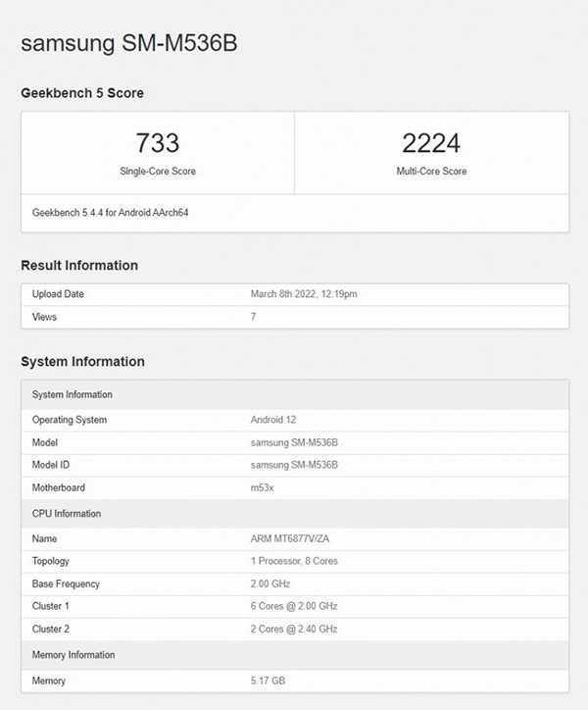Click the Multi-Core Score label
The image size is (588, 710).
pos(431,171)
